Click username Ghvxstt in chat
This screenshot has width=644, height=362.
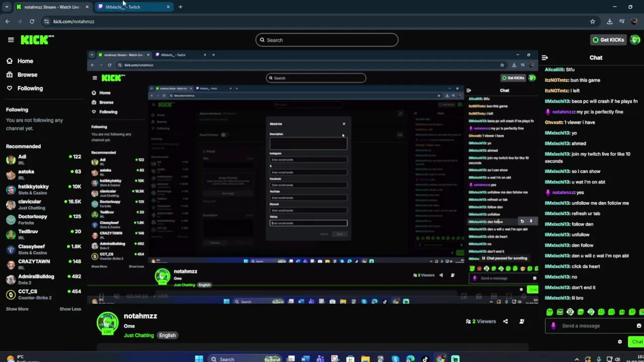pyautogui.click(x=553, y=122)
